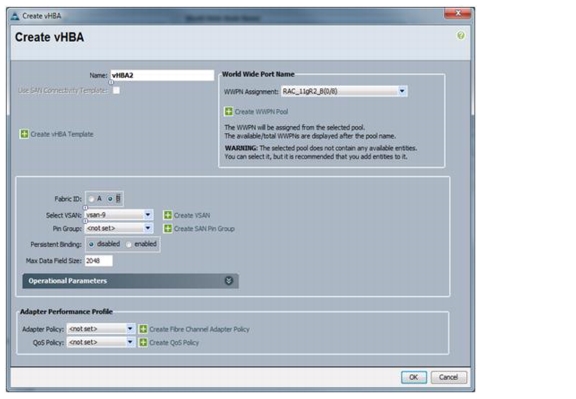The image size is (576, 399).
Task: Open the help question mark icon
Action: [461, 36]
